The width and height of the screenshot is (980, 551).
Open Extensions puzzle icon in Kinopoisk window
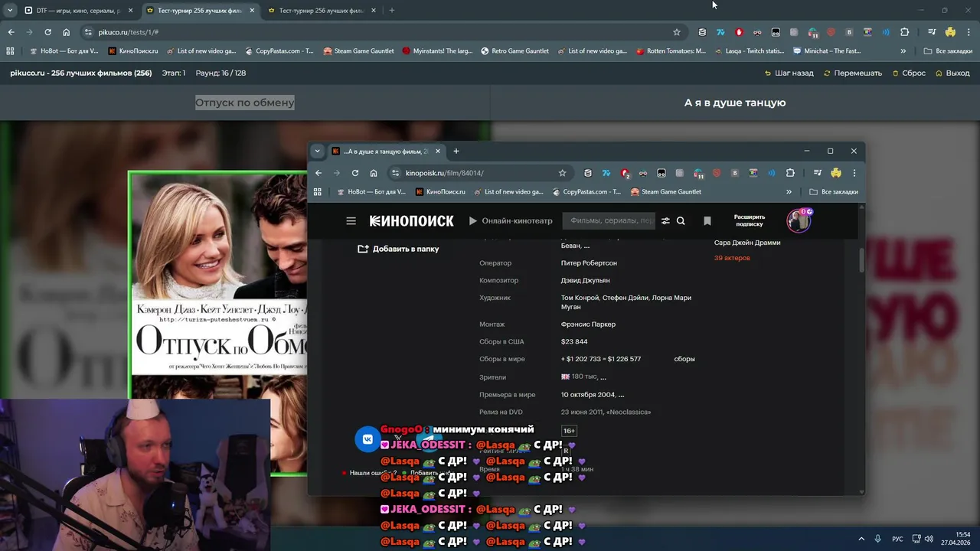790,173
